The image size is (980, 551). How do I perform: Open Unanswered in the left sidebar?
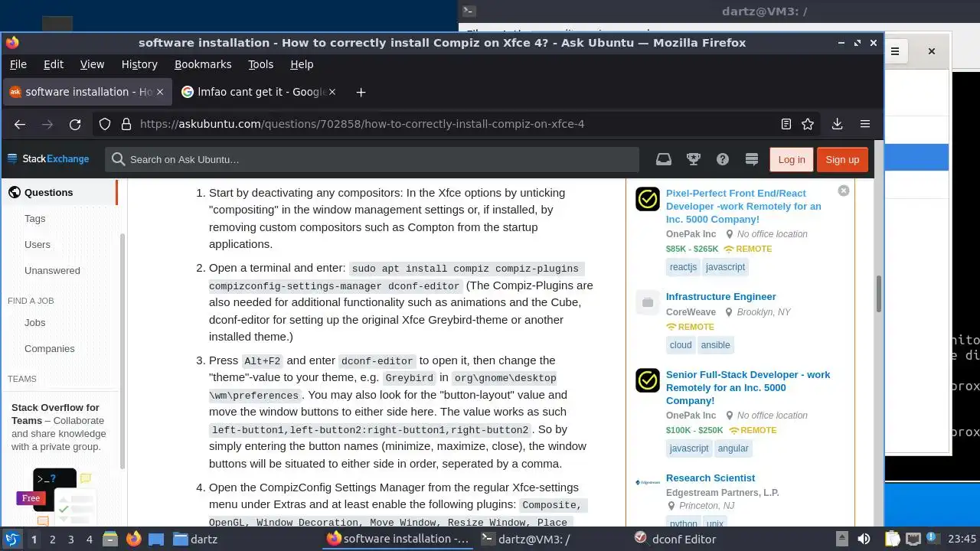(52, 271)
